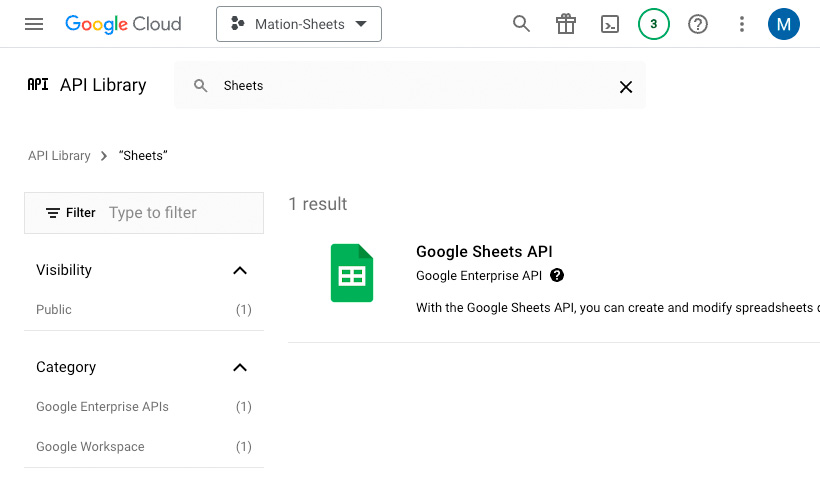This screenshot has width=820, height=487.
Task: Click the API Library page title
Action: 103,85
